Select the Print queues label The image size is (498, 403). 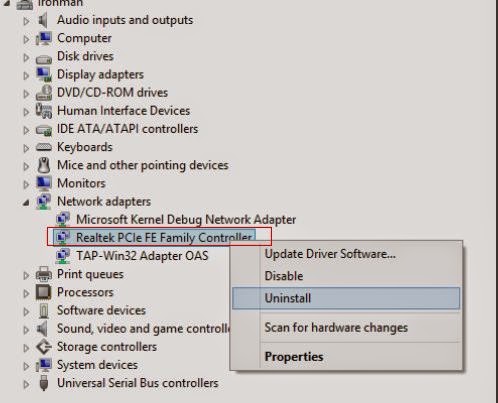point(90,274)
